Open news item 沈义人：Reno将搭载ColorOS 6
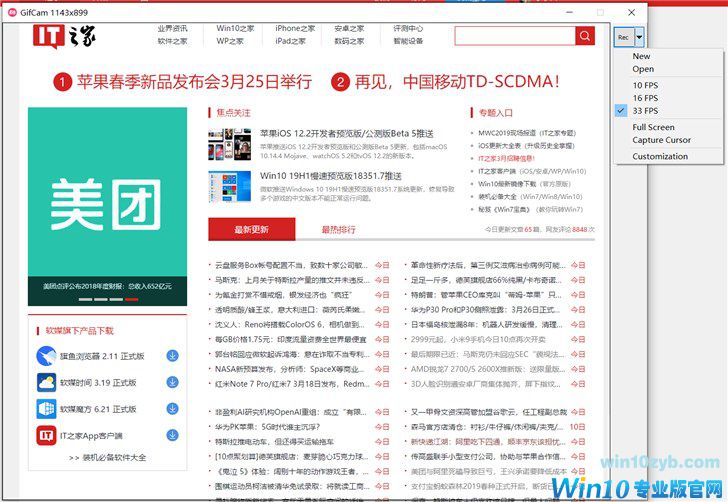The height and width of the screenshot is (502, 728). tap(291, 325)
